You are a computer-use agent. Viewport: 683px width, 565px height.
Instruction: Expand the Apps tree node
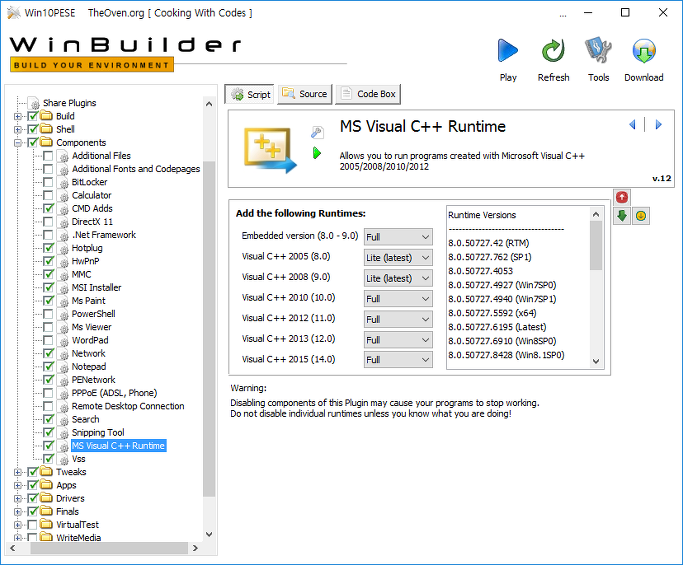(x=18, y=485)
